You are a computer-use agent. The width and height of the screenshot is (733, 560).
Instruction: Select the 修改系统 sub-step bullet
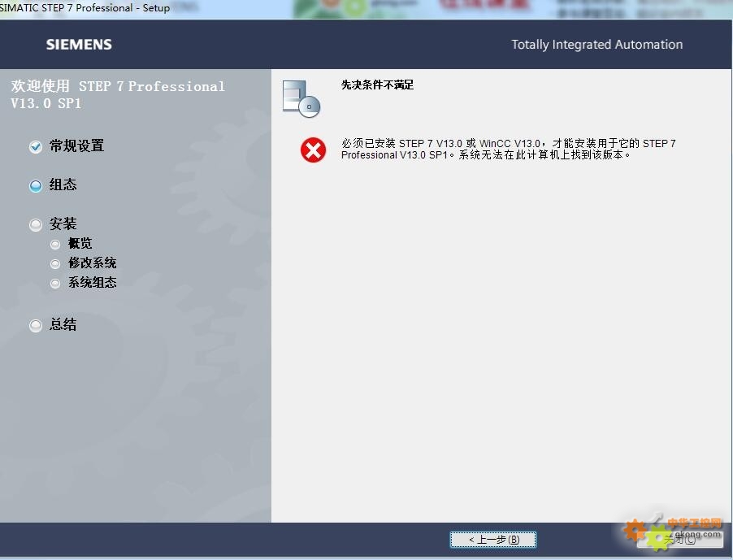pyautogui.click(x=55, y=263)
